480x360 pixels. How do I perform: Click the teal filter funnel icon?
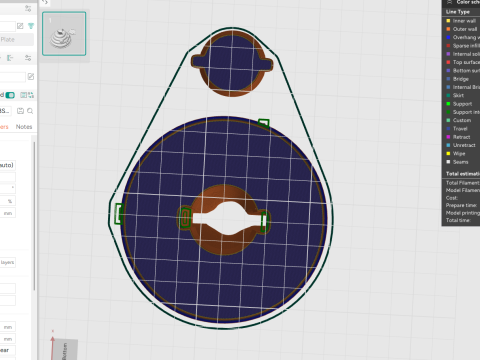(x=31, y=26)
